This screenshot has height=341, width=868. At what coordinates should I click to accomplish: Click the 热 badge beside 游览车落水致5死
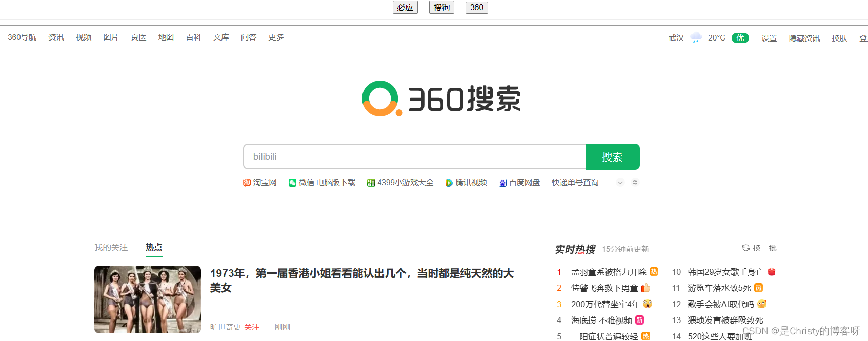click(x=759, y=288)
